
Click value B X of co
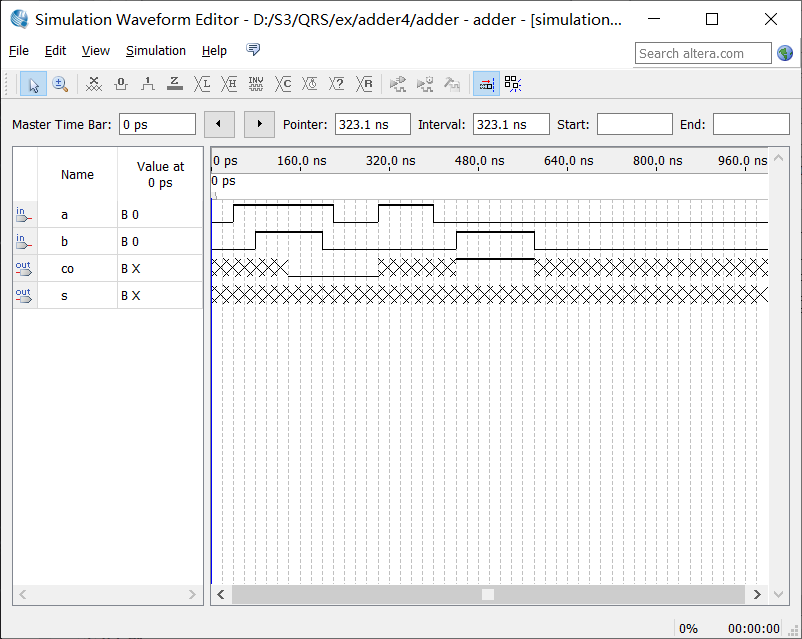click(130, 269)
